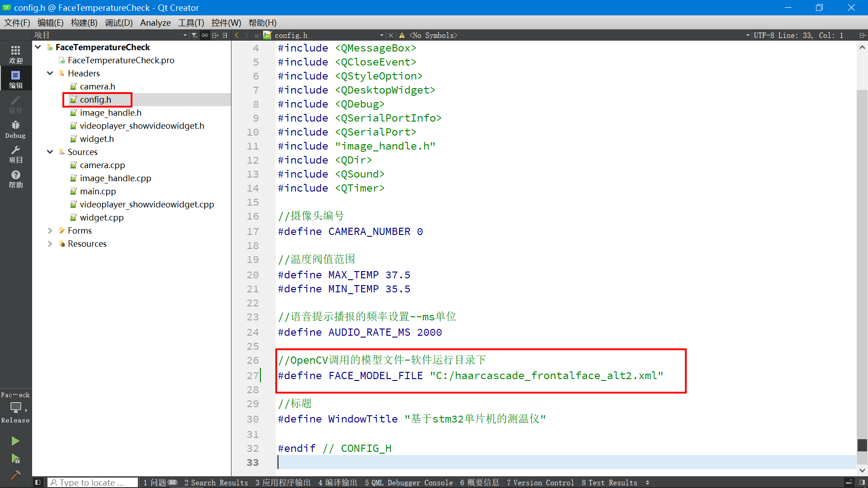
Task: Open the 欢迎 welcome mode
Action: pyautogui.click(x=15, y=54)
